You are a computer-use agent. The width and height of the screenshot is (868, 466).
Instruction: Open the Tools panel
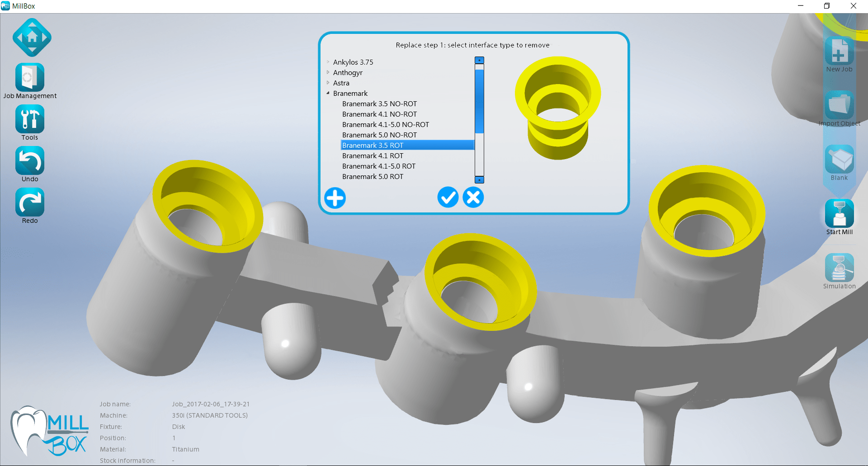(x=30, y=119)
